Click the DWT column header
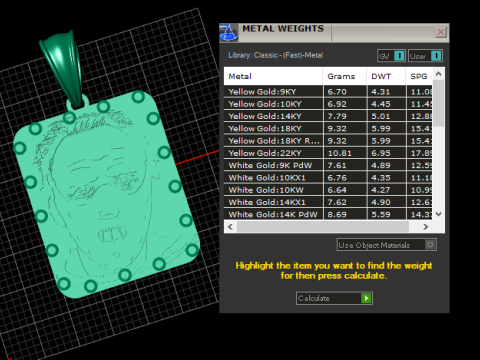 coord(386,76)
